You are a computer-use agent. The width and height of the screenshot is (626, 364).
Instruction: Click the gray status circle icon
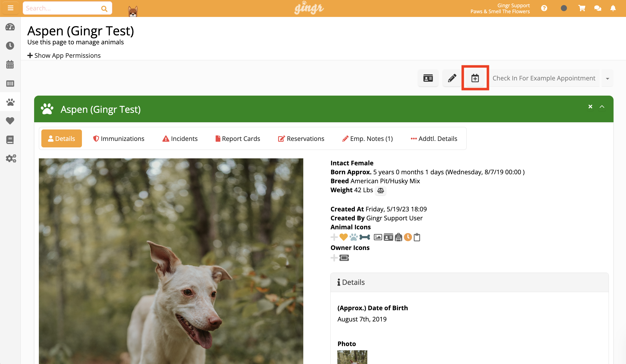pyautogui.click(x=564, y=8)
